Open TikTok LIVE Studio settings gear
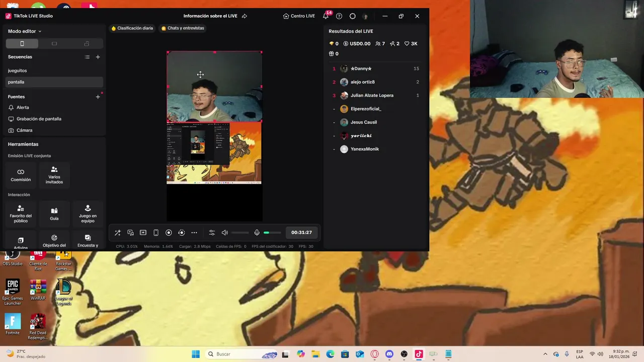Screen dimensions: 644x362 point(352,16)
